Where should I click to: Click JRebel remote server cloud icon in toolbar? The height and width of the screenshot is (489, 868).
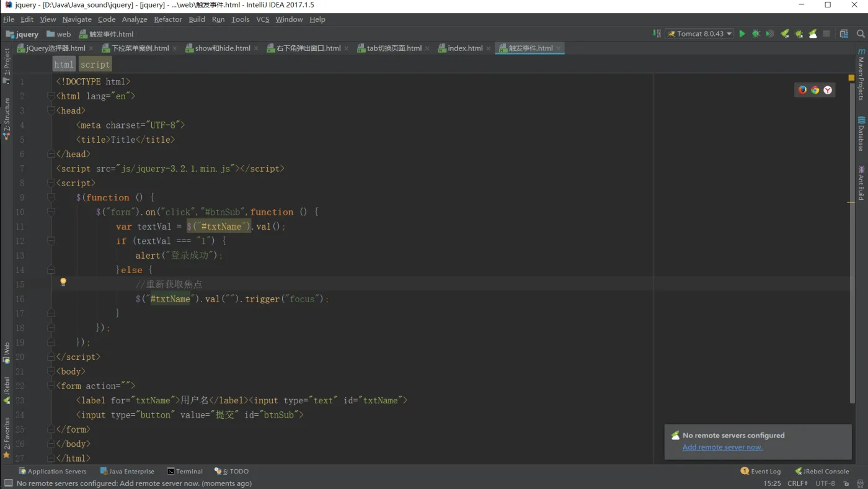pyautogui.click(x=812, y=34)
